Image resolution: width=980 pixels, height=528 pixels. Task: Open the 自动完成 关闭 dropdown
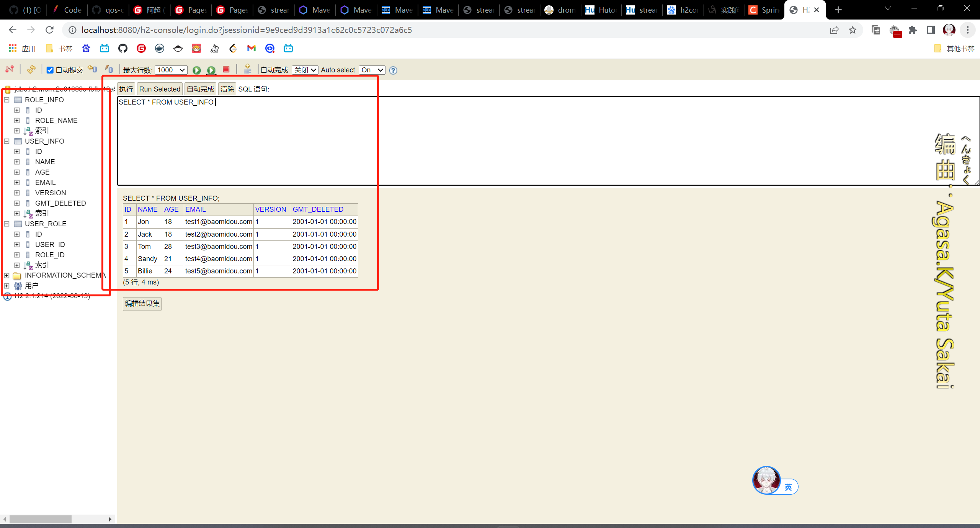tap(305, 70)
